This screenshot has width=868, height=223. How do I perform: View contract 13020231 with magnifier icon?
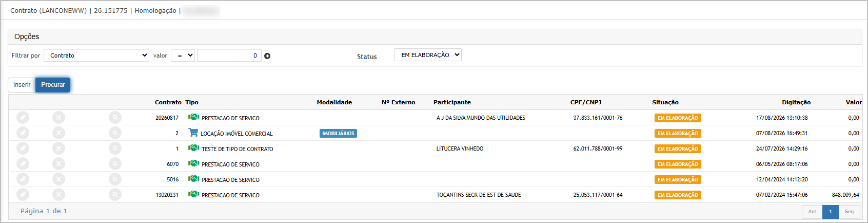[115, 195]
